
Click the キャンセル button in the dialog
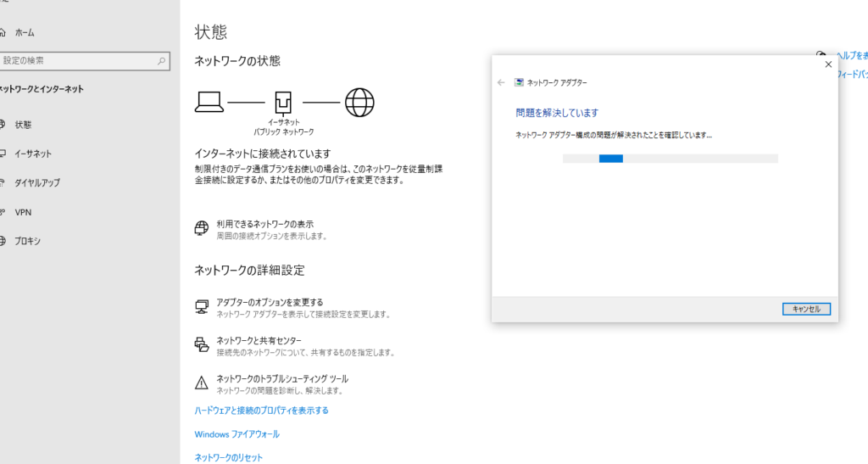[806, 309]
